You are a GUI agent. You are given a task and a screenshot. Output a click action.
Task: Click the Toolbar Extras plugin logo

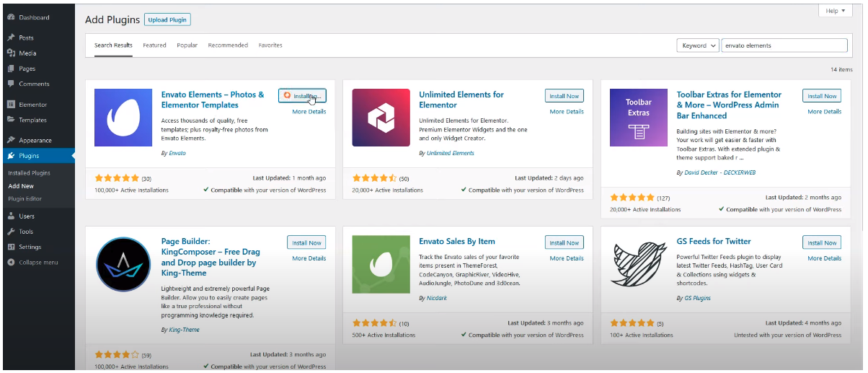638,118
